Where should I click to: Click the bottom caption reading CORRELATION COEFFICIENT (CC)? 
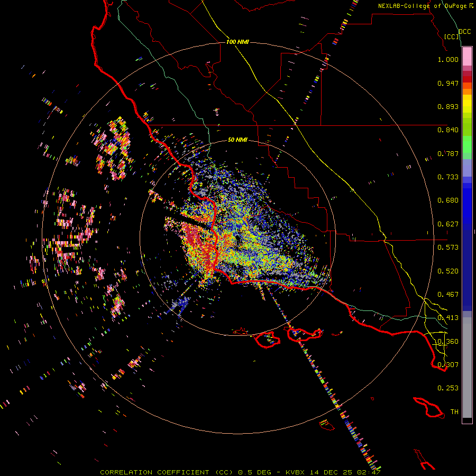167,472
